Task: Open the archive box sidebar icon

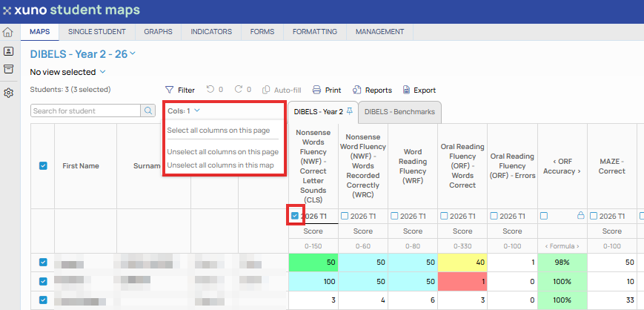Action: (8, 69)
